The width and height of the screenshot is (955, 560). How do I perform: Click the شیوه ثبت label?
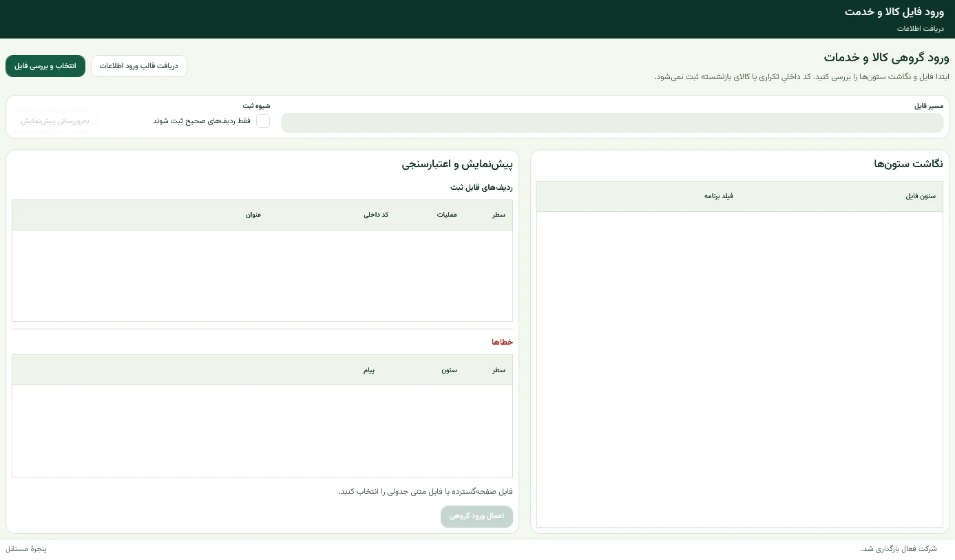point(256,106)
